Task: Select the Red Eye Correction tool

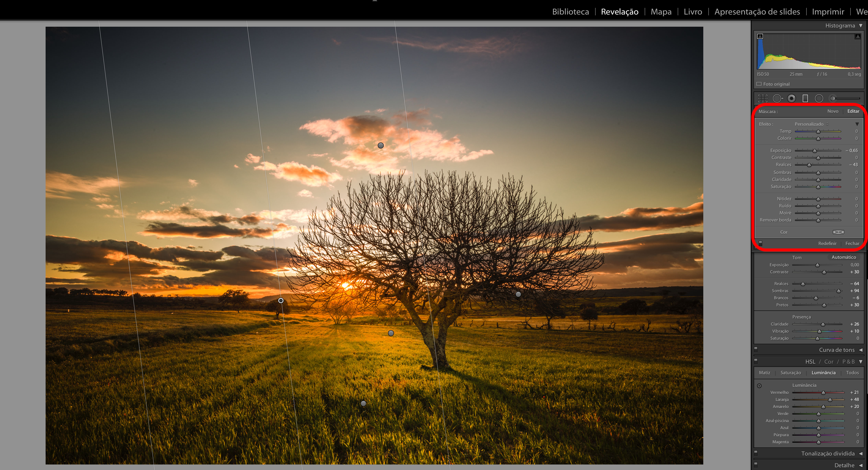Action: pos(792,98)
